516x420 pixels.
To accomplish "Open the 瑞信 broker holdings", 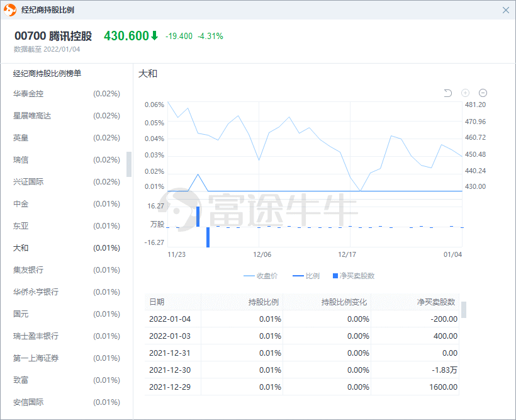I will [21, 160].
